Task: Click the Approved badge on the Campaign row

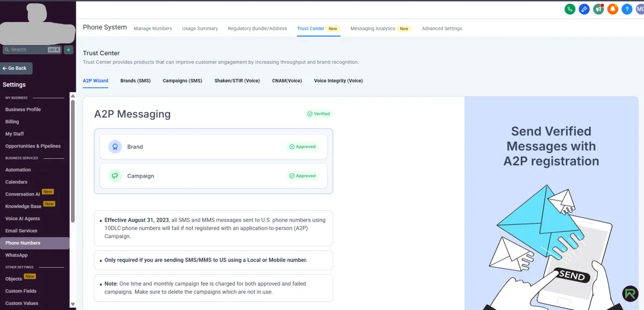Action: [x=303, y=175]
